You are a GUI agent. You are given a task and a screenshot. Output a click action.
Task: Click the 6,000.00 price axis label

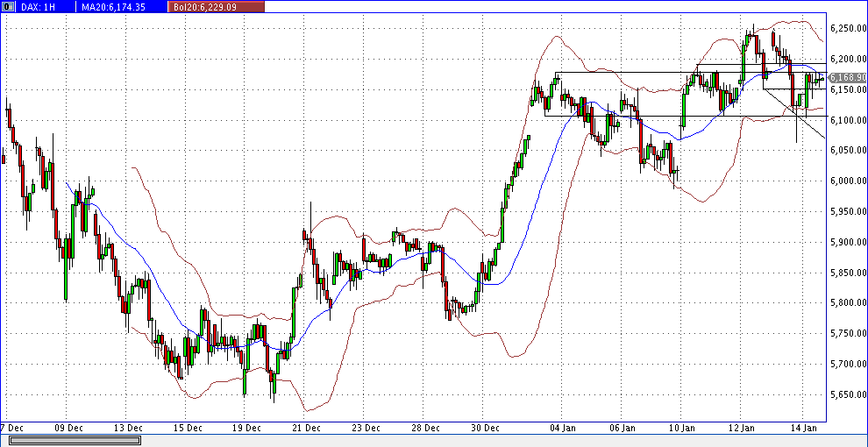pos(848,181)
